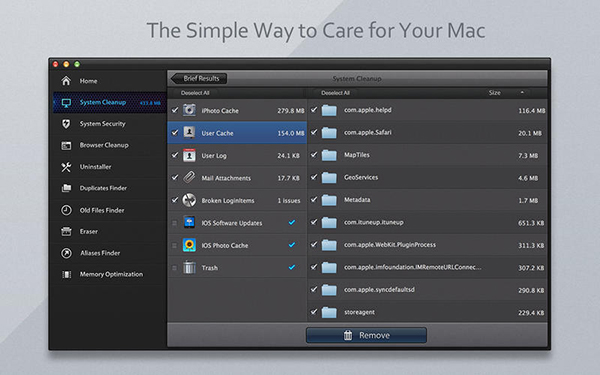Uncheck the iPhoto Cache checkbox

click(175, 110)
